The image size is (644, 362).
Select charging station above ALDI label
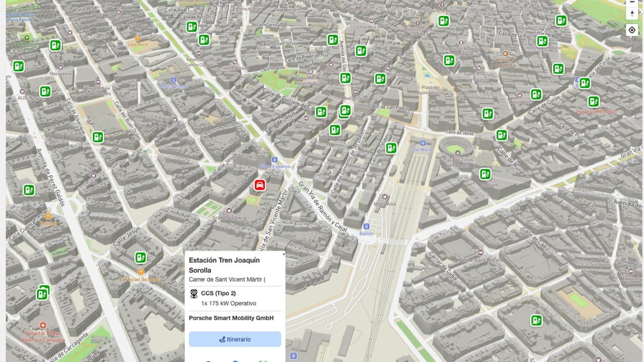pyautogui.click(x=45, y=91)
